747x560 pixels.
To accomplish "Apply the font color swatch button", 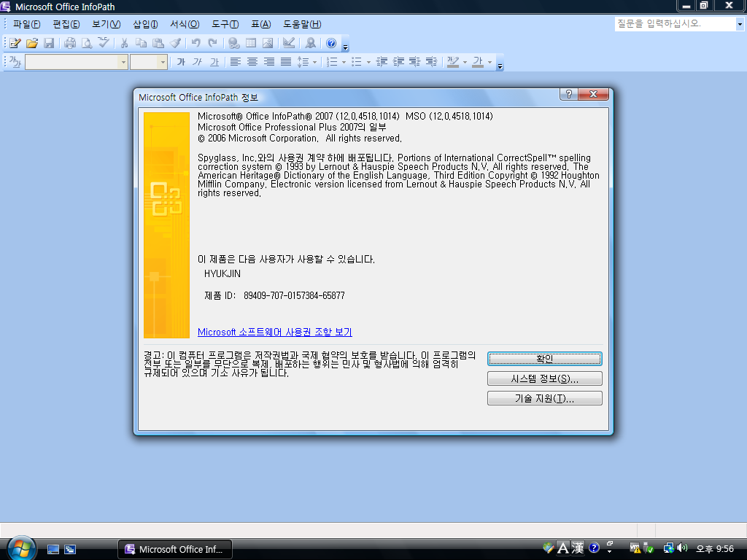I will click(x=478, y=62).
